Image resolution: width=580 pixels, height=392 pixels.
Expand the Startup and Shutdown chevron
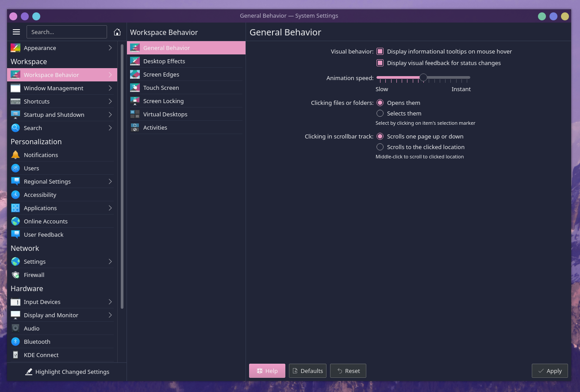point(110,115)
